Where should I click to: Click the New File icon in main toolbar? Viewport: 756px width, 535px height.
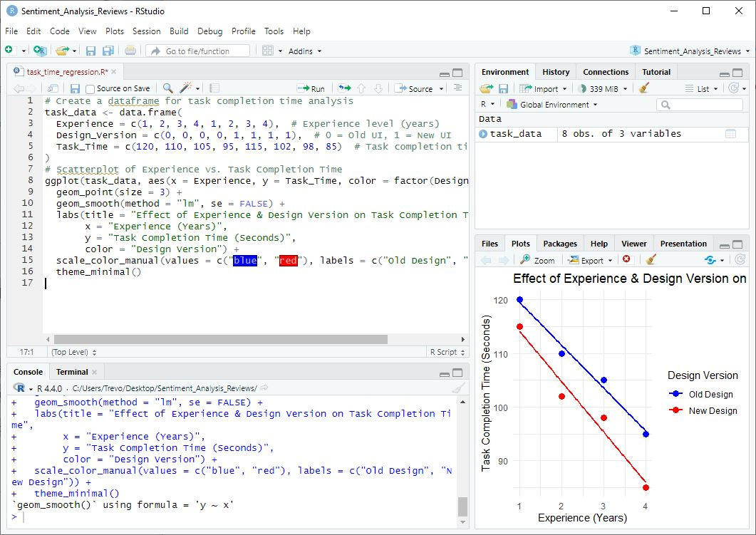(9, 50)
